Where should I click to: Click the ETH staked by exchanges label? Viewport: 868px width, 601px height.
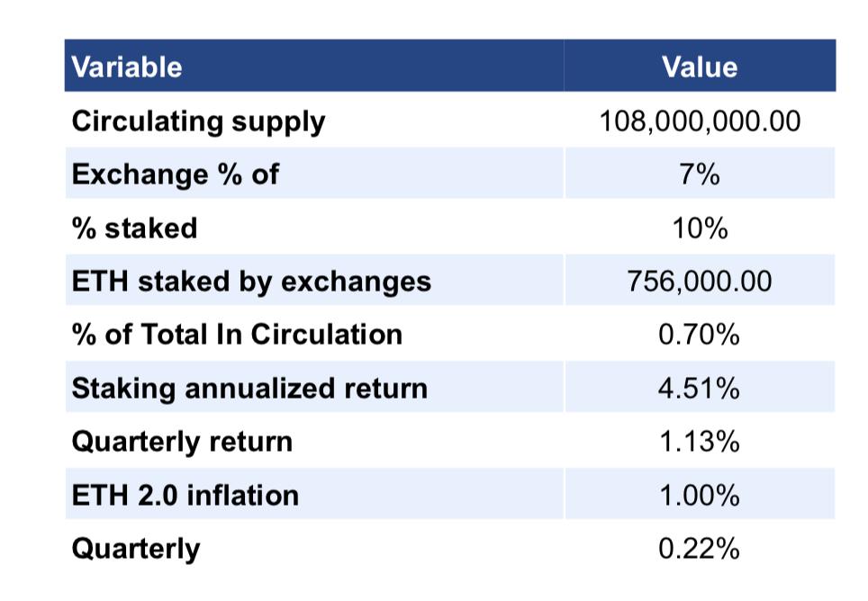coord(251,282)
